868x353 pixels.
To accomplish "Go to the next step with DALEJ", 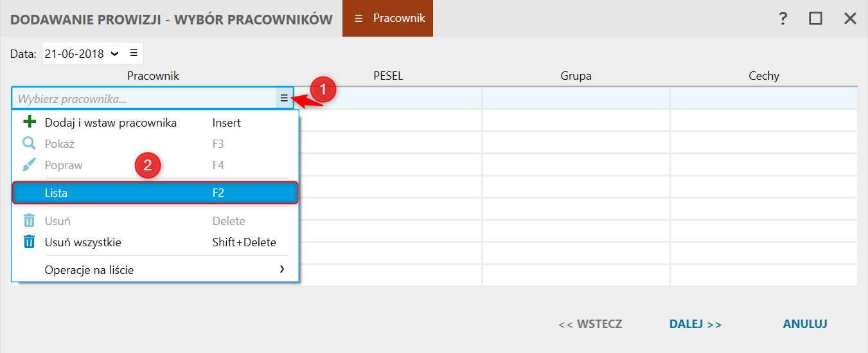I will tap(695, 324).
